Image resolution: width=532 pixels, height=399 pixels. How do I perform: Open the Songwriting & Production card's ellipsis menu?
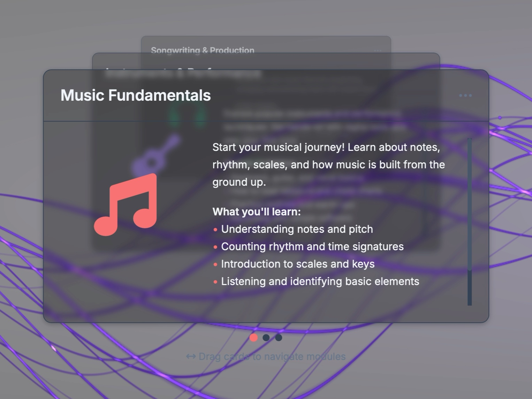click(x=378, y=51)
